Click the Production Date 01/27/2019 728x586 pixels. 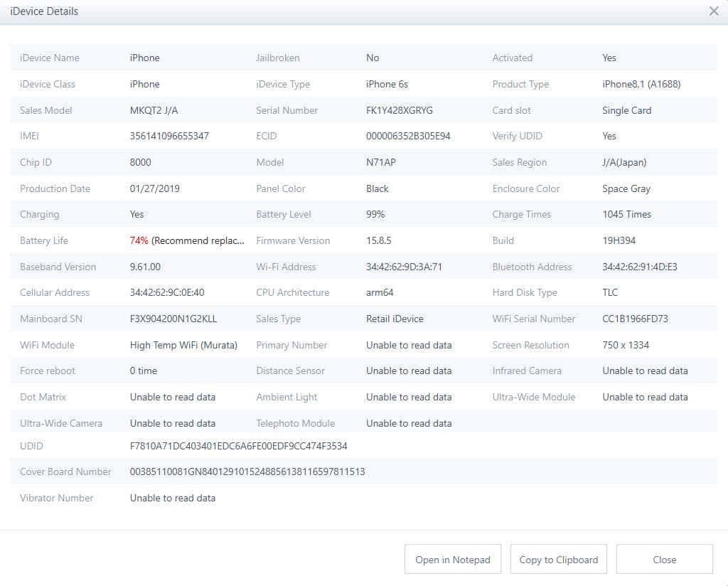(154, 188)
